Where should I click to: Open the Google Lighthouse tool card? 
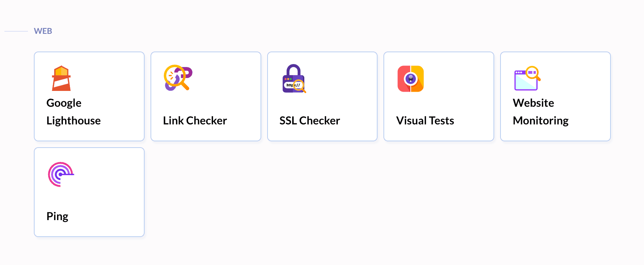[89, 96]
